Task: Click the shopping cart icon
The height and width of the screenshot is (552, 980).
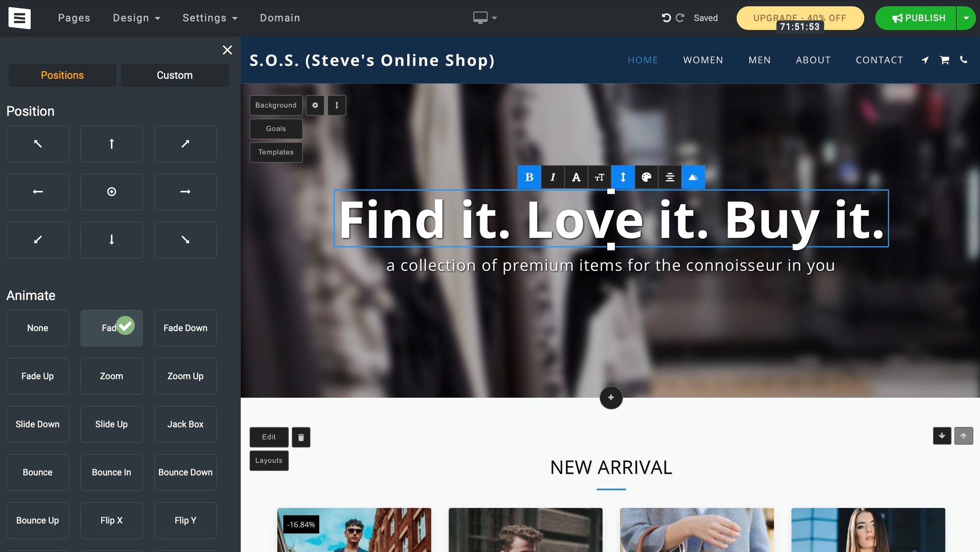Action: [x=944, y=60]
